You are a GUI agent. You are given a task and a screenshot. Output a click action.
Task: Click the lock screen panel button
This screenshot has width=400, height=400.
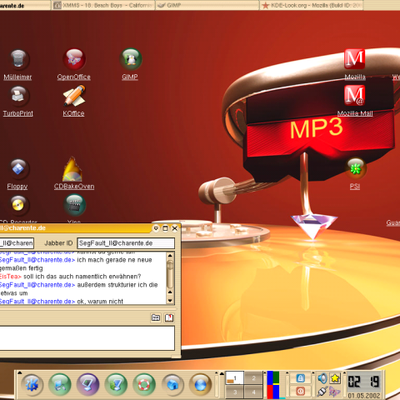[300, 378]
